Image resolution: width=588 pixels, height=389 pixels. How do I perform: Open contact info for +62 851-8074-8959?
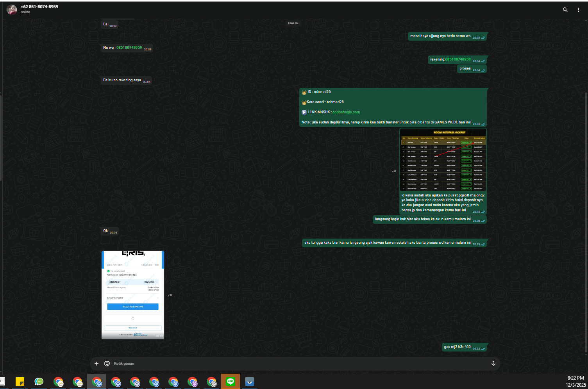(39, 7)
